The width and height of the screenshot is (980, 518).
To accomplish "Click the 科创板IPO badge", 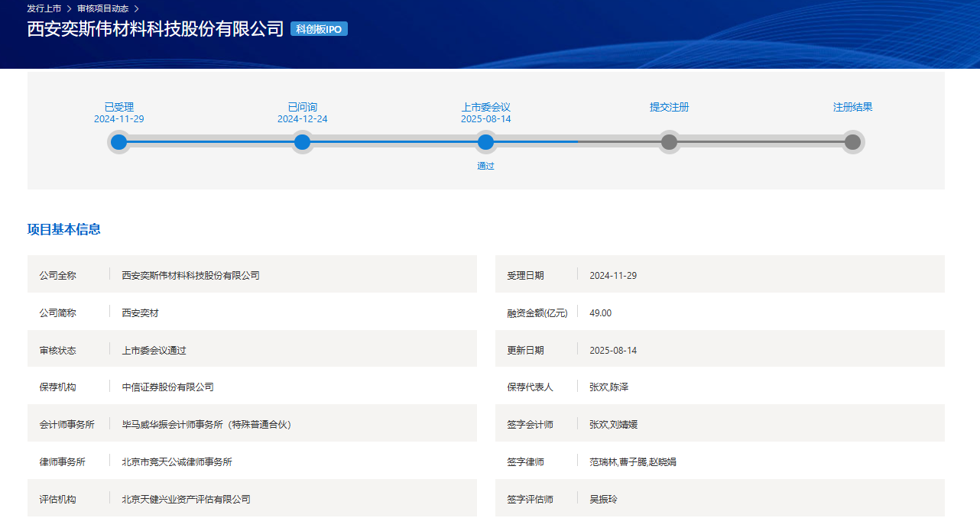I will pyautogui.click(x=319, y=29).
